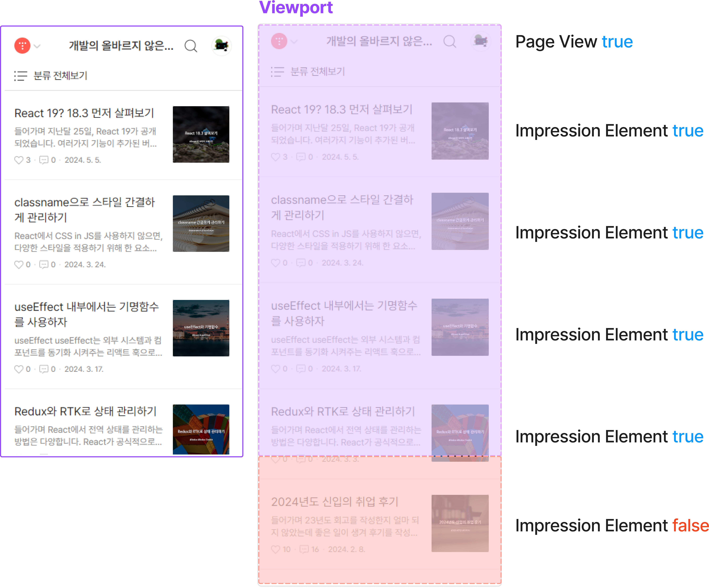709x588 pixels.
Task: Click comment icon on React 19 post
Action: tap(44, 160)
